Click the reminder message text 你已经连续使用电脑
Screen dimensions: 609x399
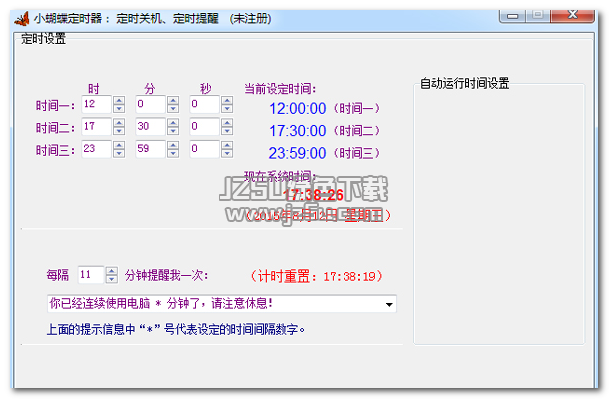click(x=99, y=303)
